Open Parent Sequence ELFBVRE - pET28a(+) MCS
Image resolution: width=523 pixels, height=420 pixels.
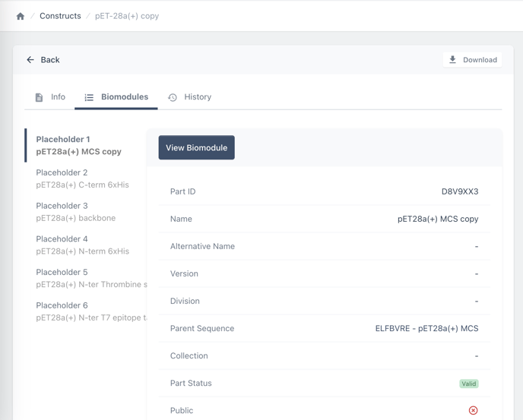click(x=426, y=328)
